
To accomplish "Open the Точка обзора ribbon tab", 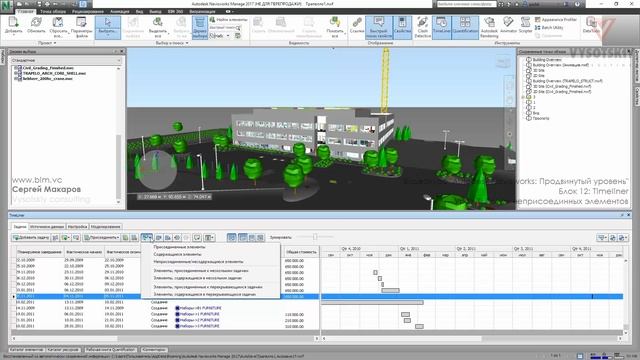I will point(53,11).
